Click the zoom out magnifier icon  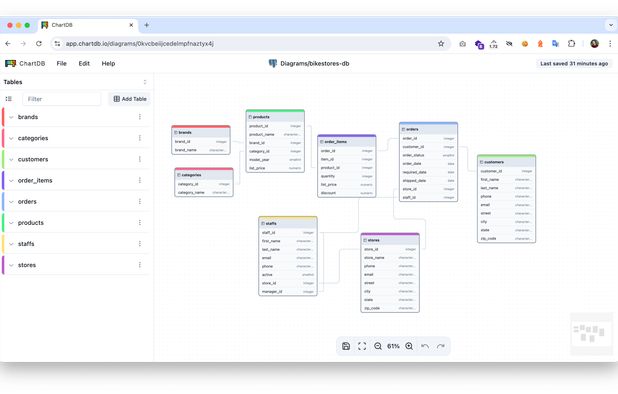pyautogui.click(x=378, y=346)
